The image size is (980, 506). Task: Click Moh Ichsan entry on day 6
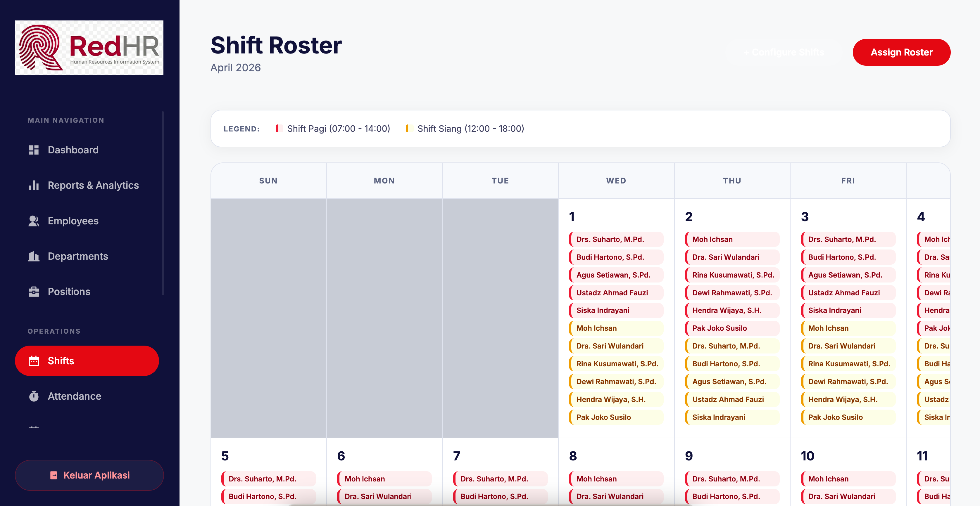click(x=384, y=479)
